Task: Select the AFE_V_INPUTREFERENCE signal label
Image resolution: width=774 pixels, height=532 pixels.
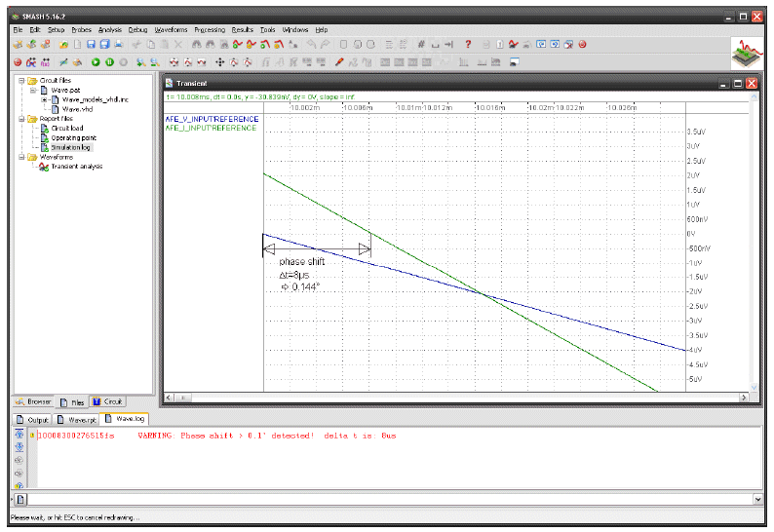Action: (x=212, y=119)
